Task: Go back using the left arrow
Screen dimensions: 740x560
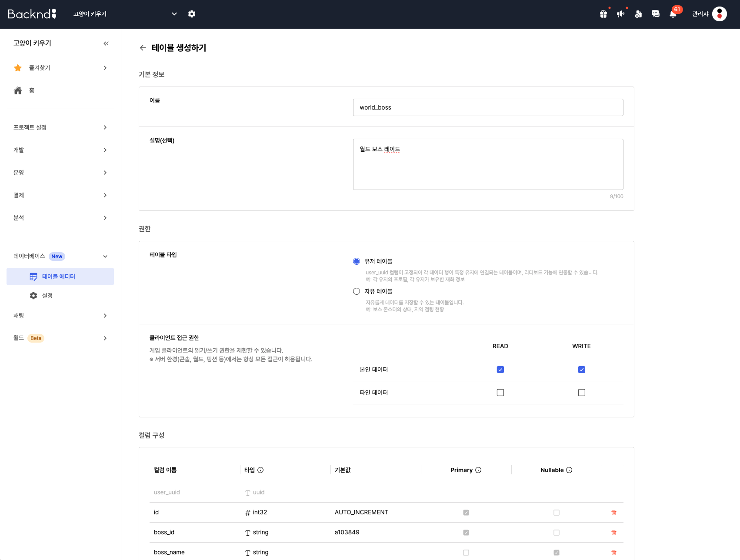Action: point(143,48)
